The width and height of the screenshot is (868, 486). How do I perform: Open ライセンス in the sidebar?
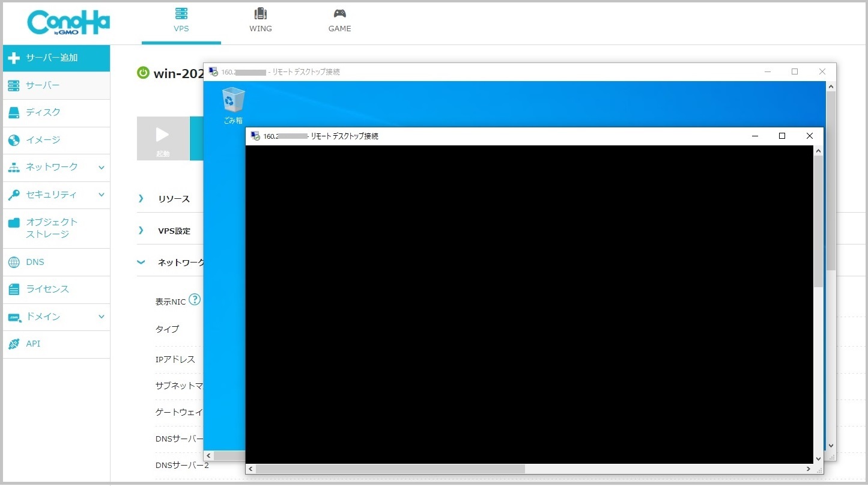56,290
